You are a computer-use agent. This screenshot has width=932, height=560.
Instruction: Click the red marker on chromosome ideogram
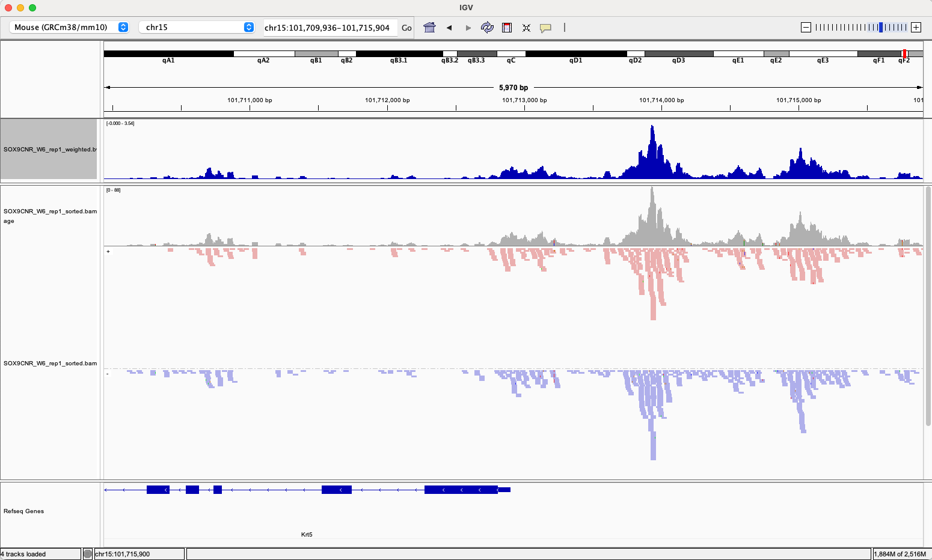tap(904, 53)
